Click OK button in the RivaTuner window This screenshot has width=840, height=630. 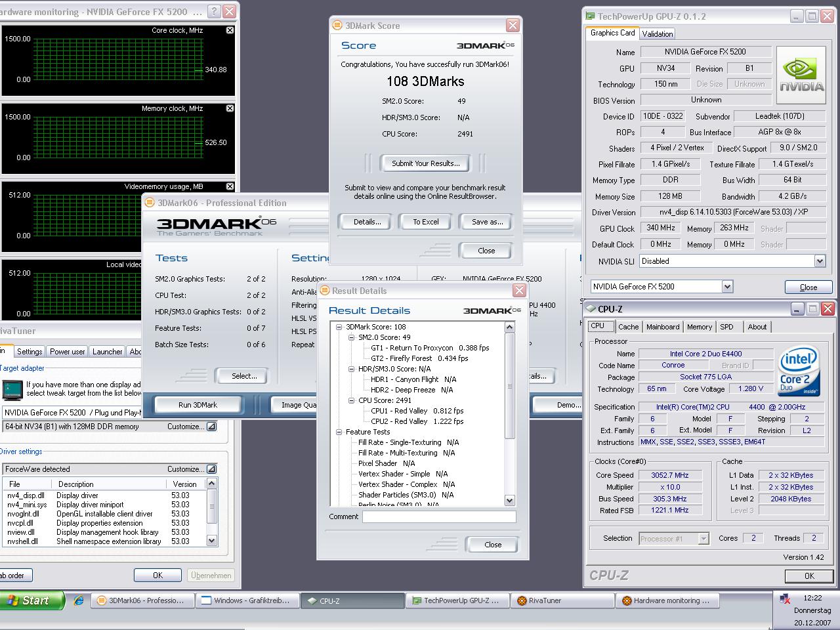pyautogui.click(x=157, y=576)
